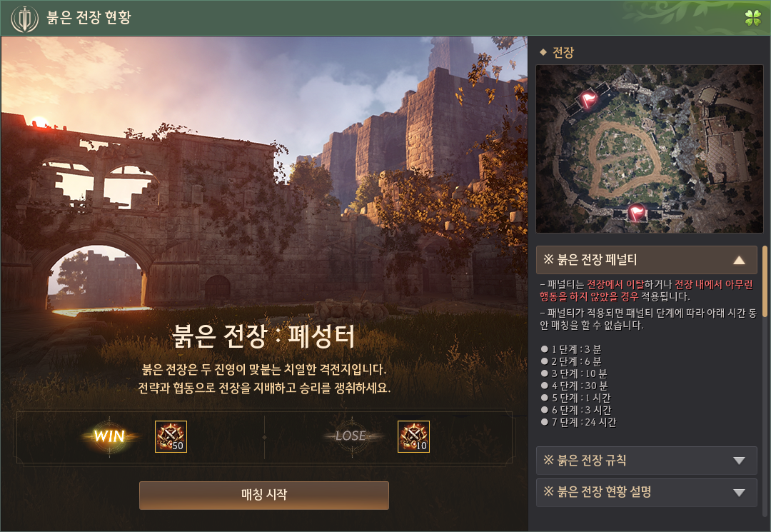This screenshot has height=532, width=771.
Task: Click the 붉은 전장 : 폐성터 title text
Action: click(x=263, y=336)
